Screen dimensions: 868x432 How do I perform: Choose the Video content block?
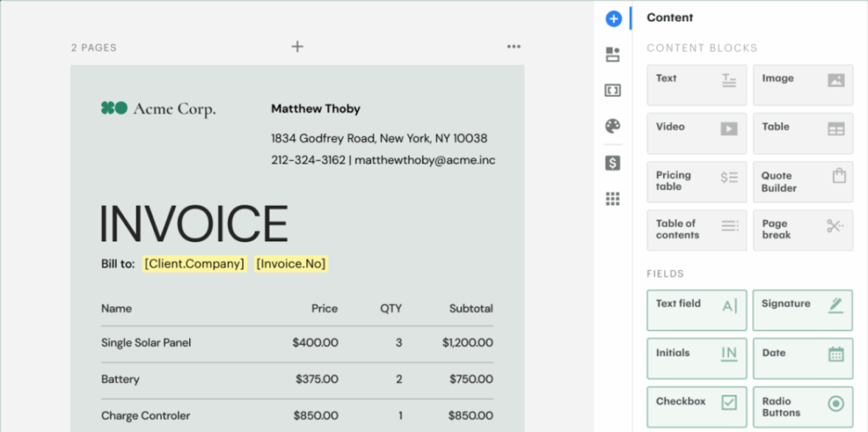(697, 133)
